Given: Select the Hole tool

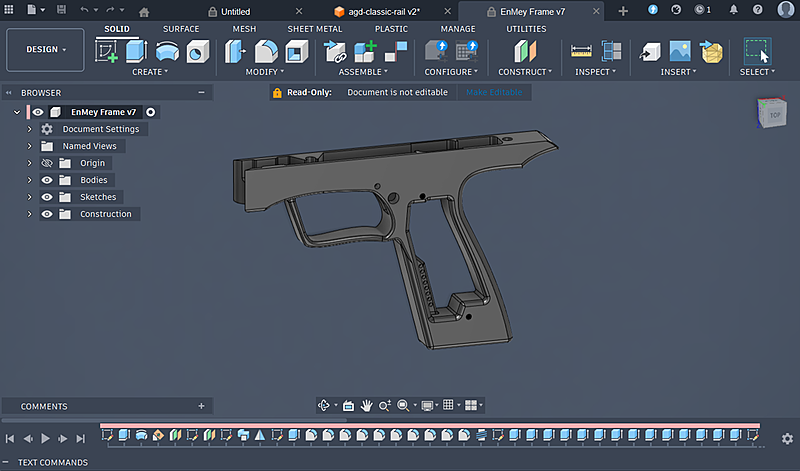Looking at the screenshot, I should pyautogui.click(x=198, y=52).
